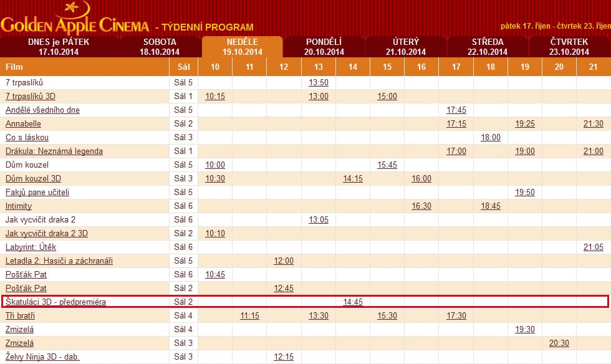Click the 12:15 Želvy Ninja 3D showtime

click(284, 357)
